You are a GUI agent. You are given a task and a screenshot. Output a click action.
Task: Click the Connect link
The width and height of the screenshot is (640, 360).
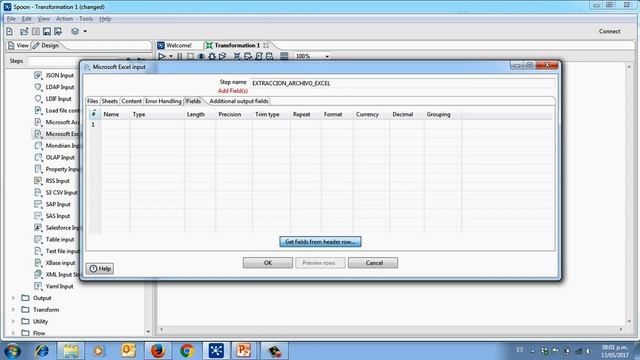(x=609, y=31)
